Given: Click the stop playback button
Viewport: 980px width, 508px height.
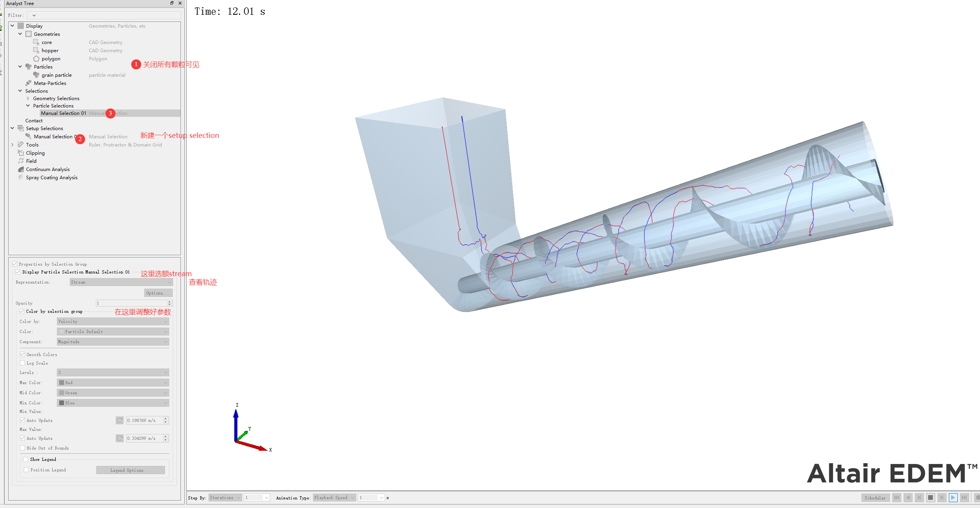Looking at the screenshot, I should (930, 497).
